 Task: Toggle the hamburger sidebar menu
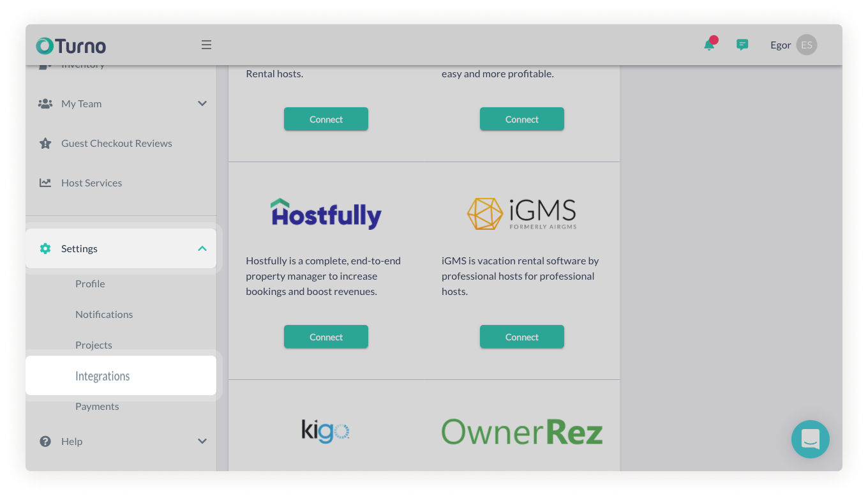[x=206, y=45]
